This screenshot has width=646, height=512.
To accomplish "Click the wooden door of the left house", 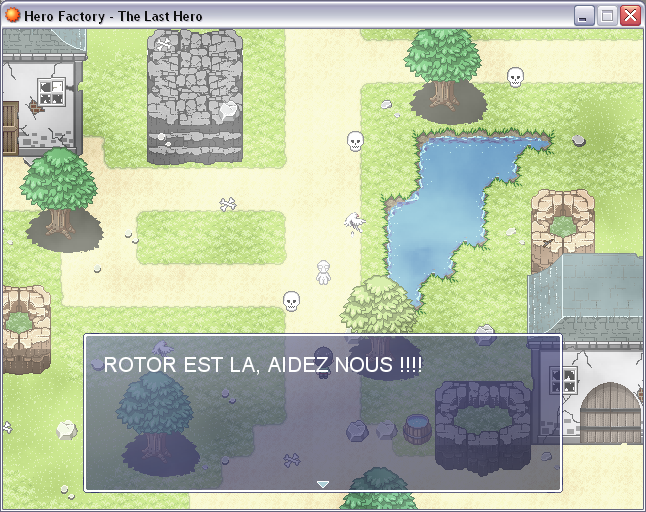I will [10, 128].
